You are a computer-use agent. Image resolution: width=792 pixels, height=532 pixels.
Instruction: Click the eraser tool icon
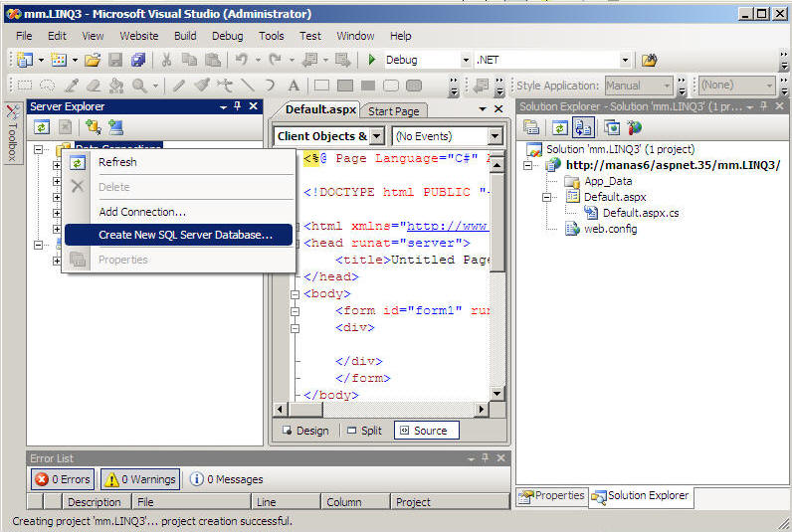[94, 86]
